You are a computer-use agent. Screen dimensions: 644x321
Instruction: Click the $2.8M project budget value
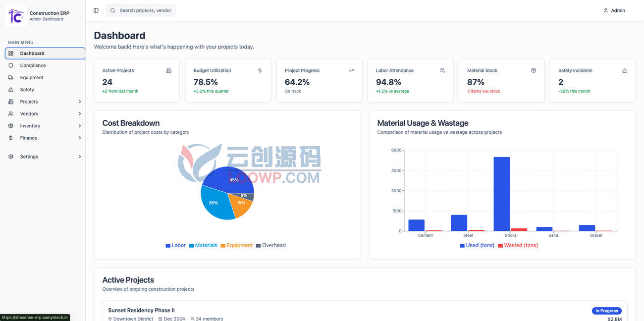(614, 319)
